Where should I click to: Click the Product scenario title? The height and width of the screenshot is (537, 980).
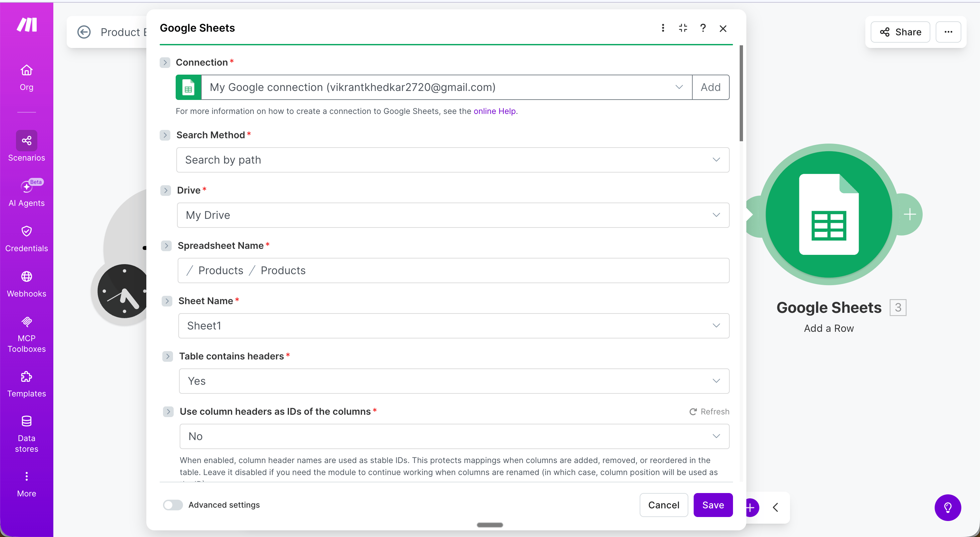click(x=123, y=32)
